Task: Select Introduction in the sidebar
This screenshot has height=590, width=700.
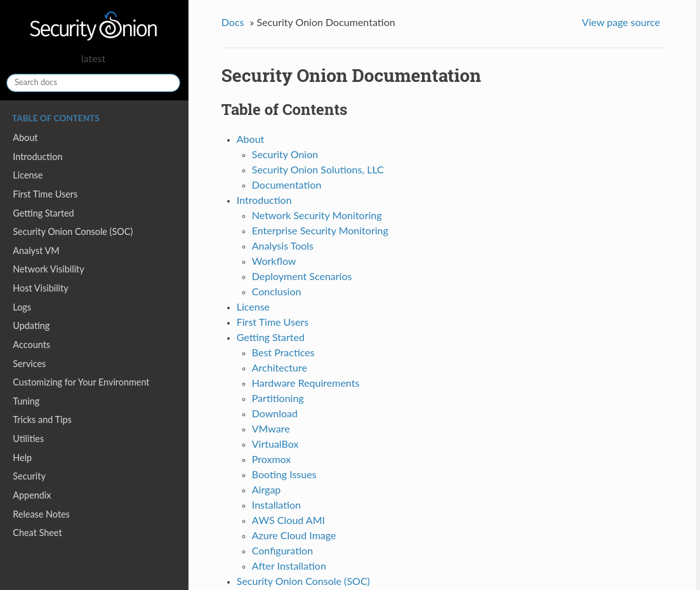Action: [x=37, y=157]
